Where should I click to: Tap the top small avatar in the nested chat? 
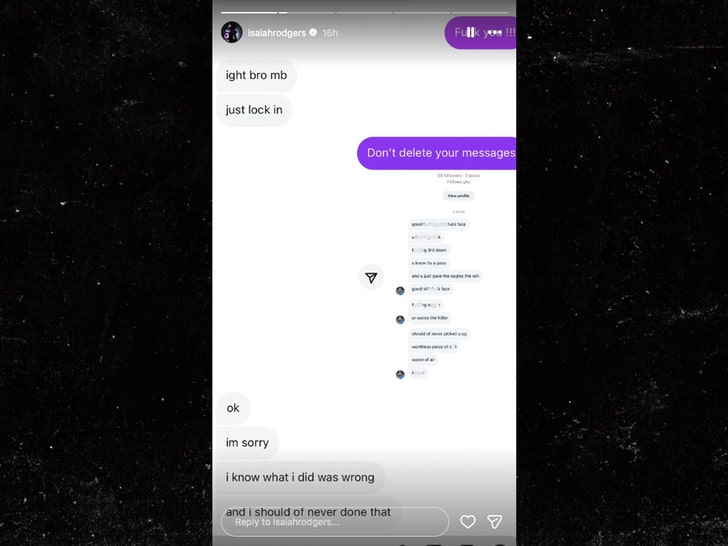coord(400,291)
